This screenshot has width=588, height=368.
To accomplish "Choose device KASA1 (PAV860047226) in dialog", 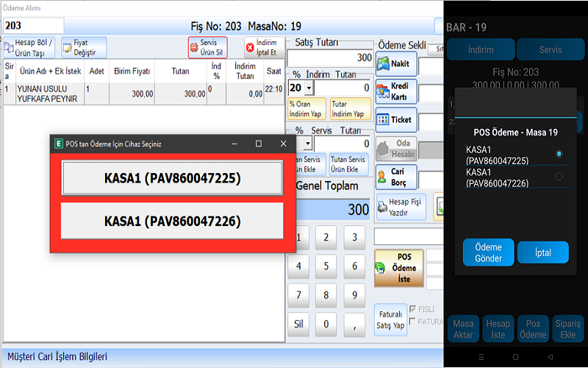I will 172,221.
